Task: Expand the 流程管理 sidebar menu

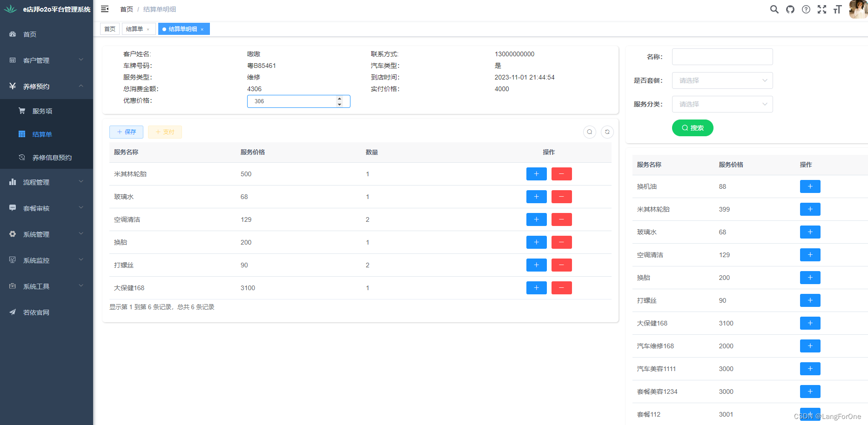Action: 47,182
